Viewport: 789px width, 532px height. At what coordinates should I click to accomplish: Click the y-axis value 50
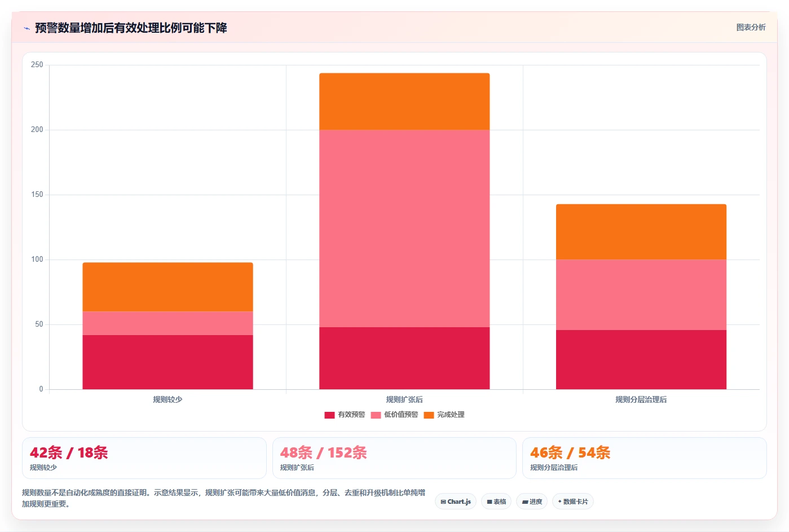tap(39, 324)
